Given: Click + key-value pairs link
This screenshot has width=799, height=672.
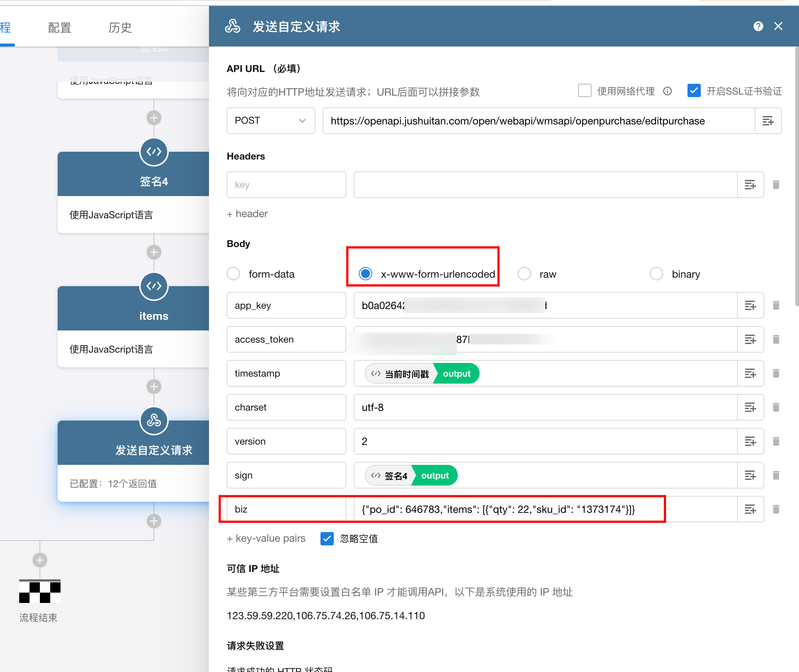Looking at the screenshot, I should (266, 539).
